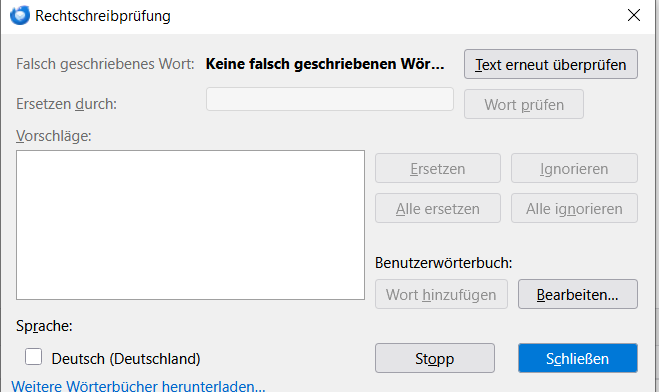Click the Benutzerwörterbuch label
This screenshot has width=659, height=392.
click(x=443, y=263)
